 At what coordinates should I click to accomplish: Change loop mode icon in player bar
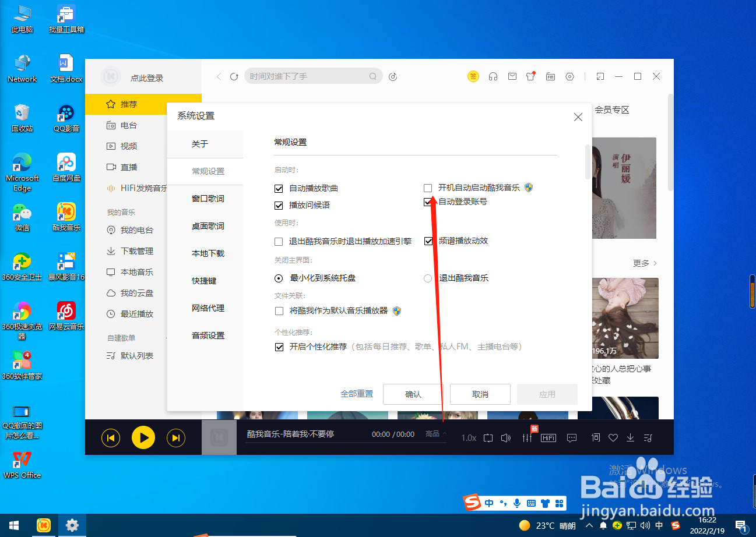[x=488, y=437]
